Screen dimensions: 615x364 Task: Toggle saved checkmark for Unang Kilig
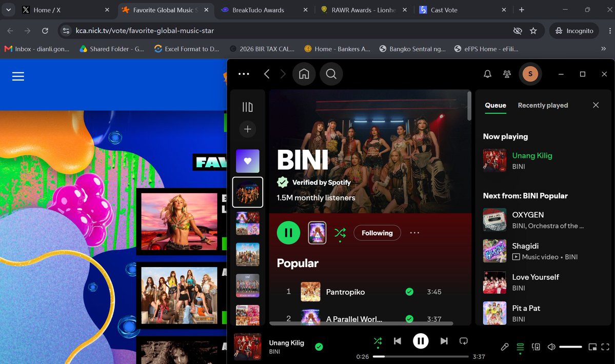(319, 347)
